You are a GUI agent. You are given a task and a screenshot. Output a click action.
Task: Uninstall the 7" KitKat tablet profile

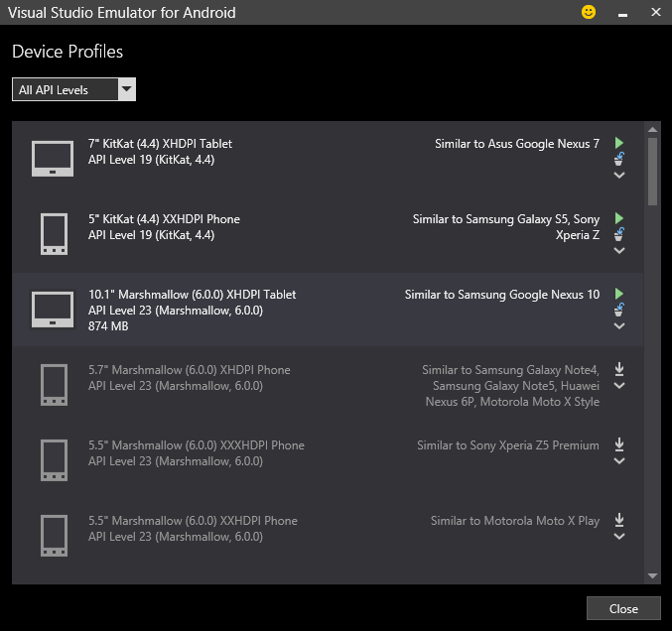click(619, 160)
